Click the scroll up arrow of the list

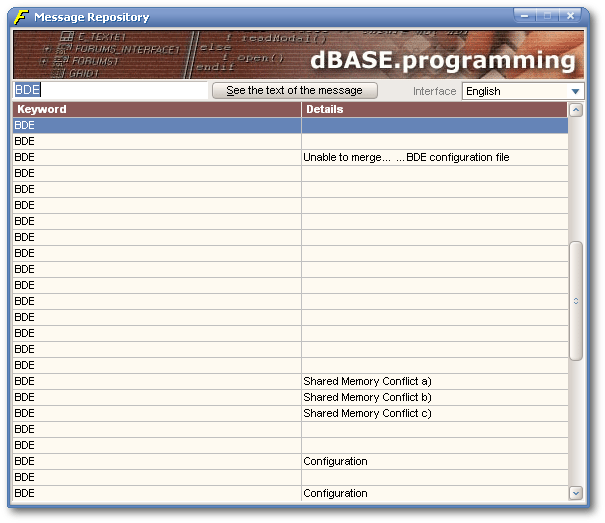pyautogui.click(x=575, y=110)
